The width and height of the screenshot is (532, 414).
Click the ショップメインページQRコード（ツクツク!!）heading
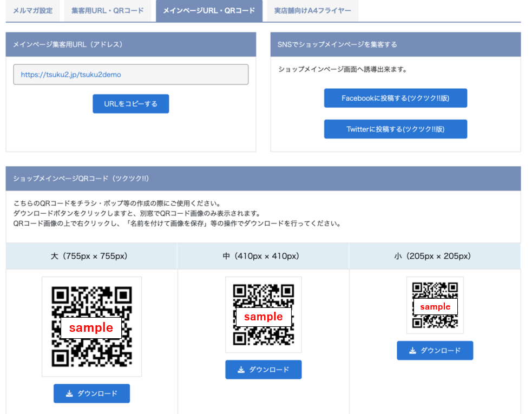81,179
